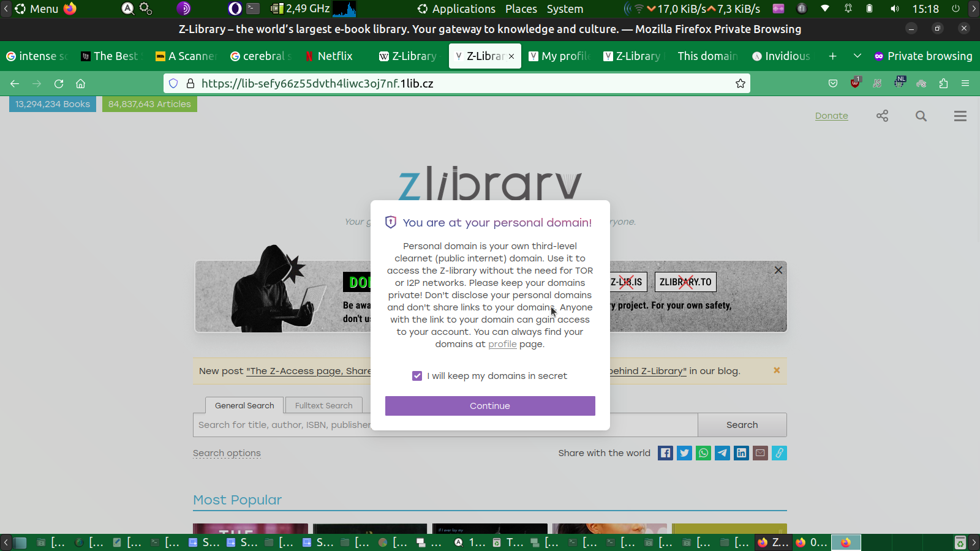This screenshot has width=980, height=551.
Task: Click the Most Popular heading link
Action: (x=238, y=500)
